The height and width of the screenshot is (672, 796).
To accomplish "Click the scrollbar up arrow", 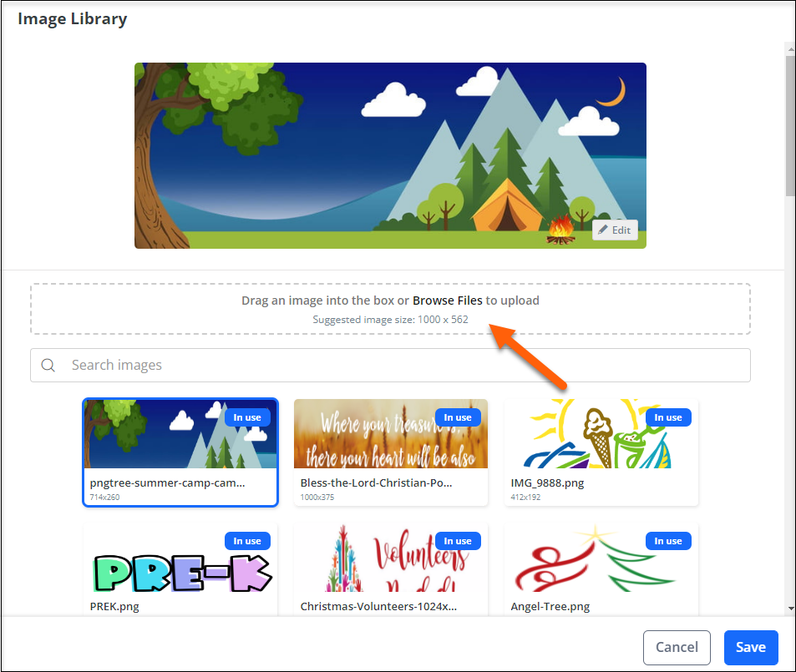I will 790,49.
